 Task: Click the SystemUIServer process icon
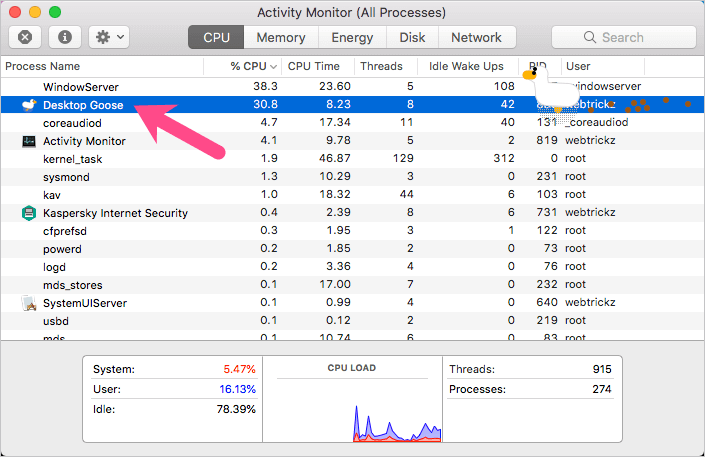click(29, 303)
